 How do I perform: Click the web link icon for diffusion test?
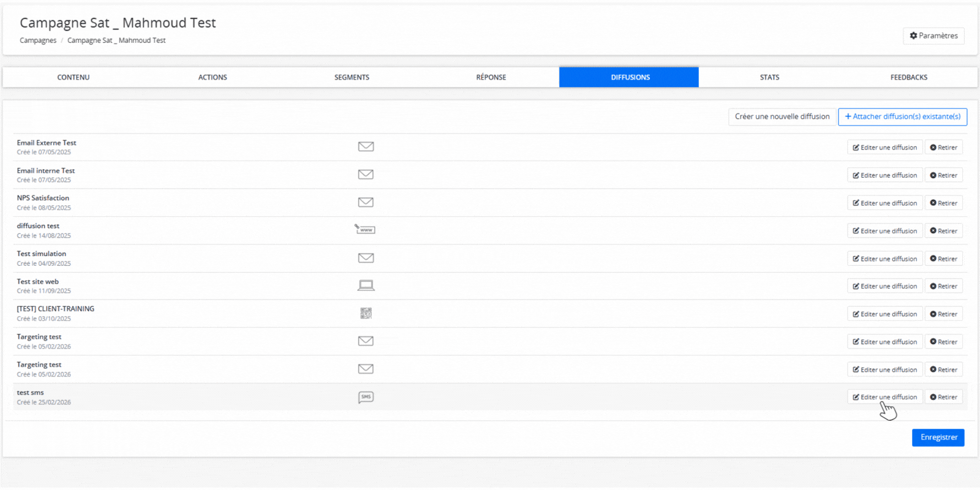[x=365, y=230]
